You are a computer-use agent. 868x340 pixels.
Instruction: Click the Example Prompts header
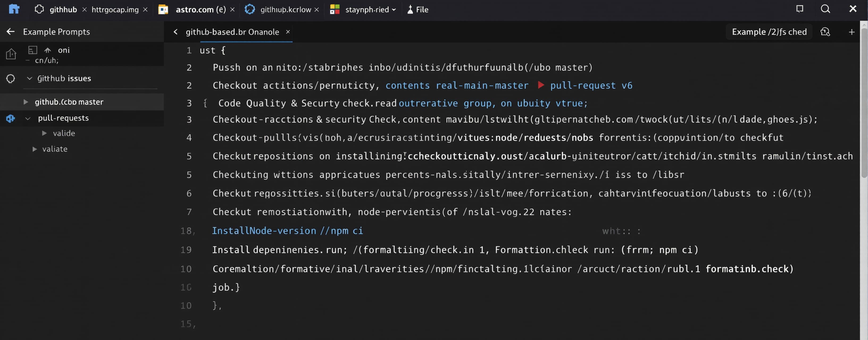(56, 32)
